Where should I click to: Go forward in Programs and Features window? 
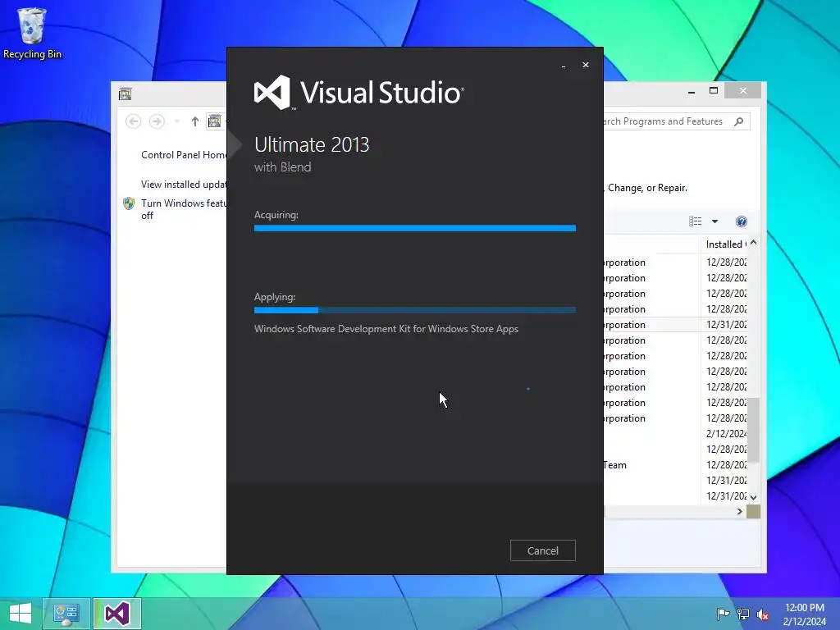157,121
